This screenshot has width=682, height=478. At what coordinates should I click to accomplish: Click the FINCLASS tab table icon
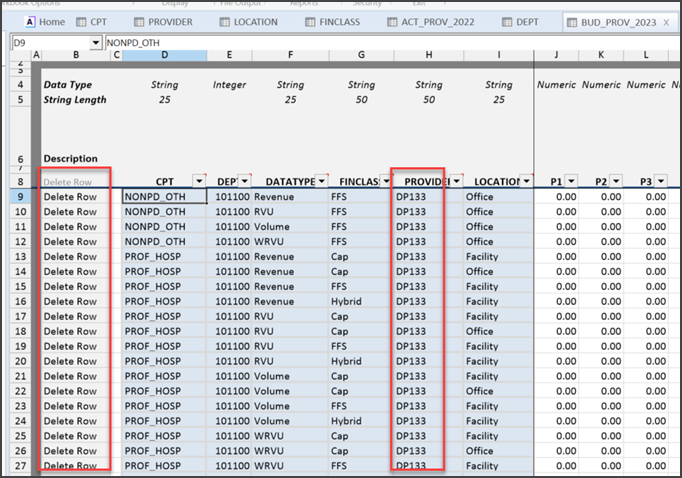308,22
